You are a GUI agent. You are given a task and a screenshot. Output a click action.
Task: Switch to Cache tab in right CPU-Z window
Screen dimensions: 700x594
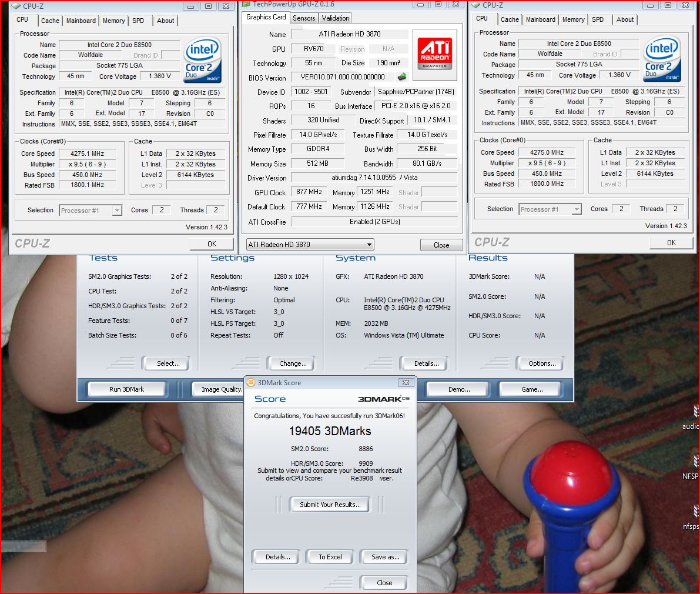tap(510, 19)
